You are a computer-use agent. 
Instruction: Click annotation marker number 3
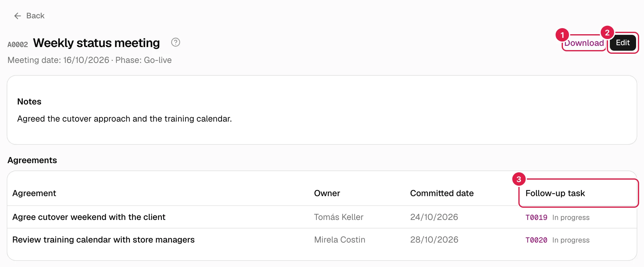(519, 179)
